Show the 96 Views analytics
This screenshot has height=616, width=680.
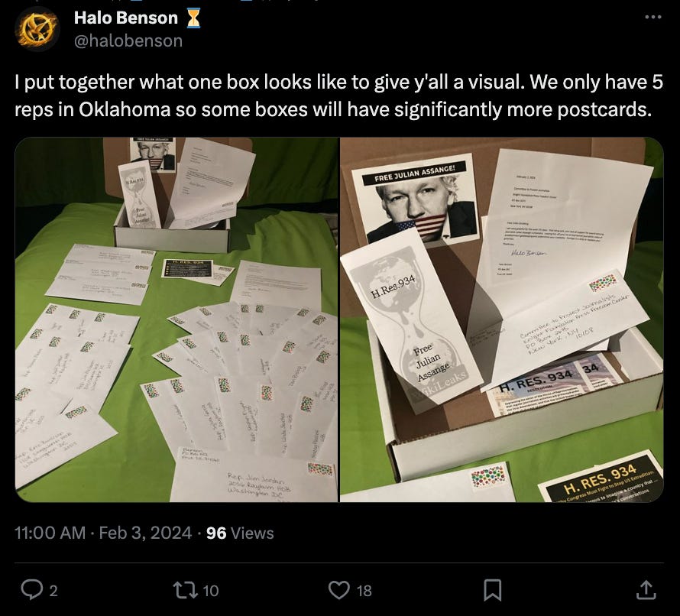click(x=240, y=533)
